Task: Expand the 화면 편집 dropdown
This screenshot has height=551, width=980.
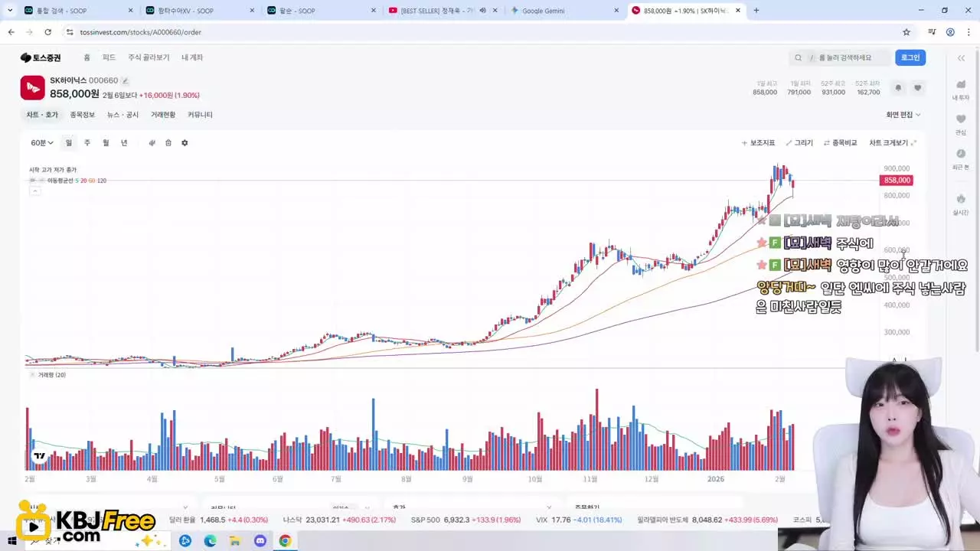Action: point(903,115)
